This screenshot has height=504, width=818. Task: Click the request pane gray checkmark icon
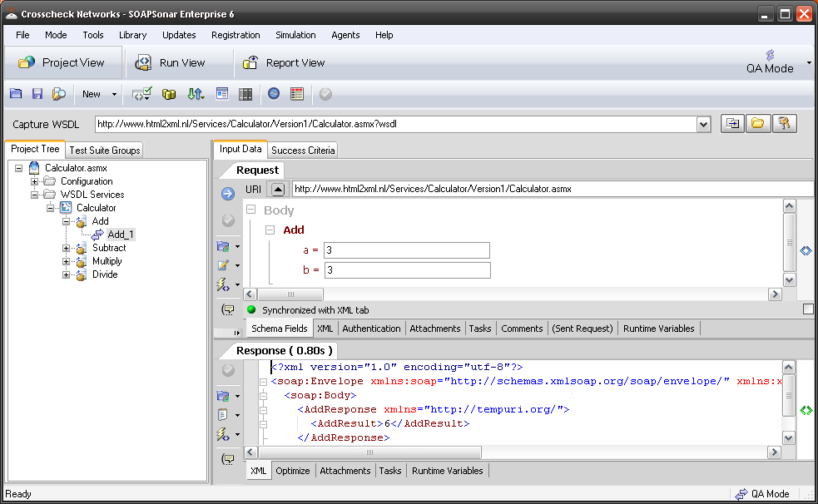pyautogui.click(x=228, y=220)
